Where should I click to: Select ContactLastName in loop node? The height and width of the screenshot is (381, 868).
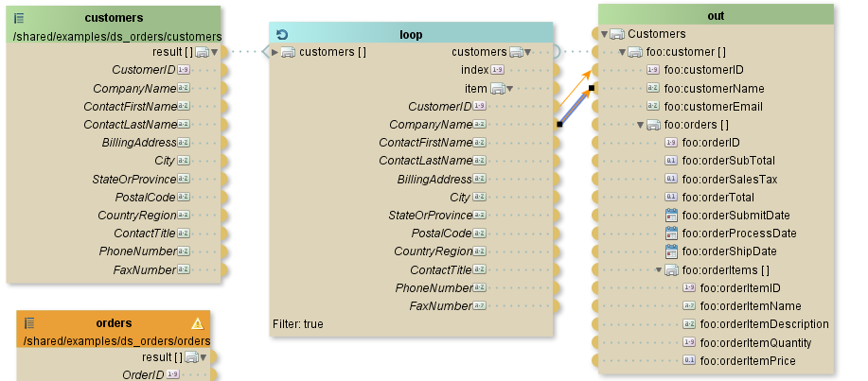click(426, 161)
